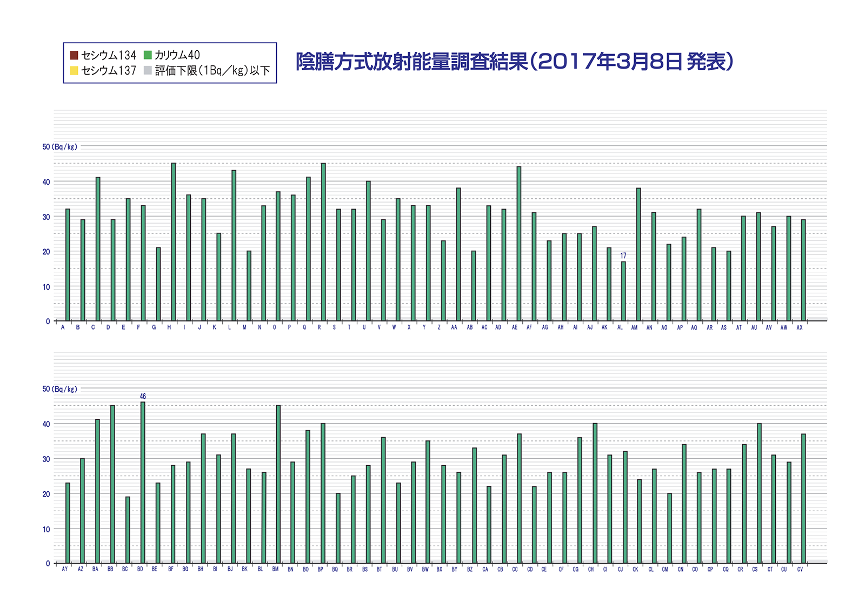Click the green bar for sample AX
The image size is (865, 616).
tap(803, 270)
